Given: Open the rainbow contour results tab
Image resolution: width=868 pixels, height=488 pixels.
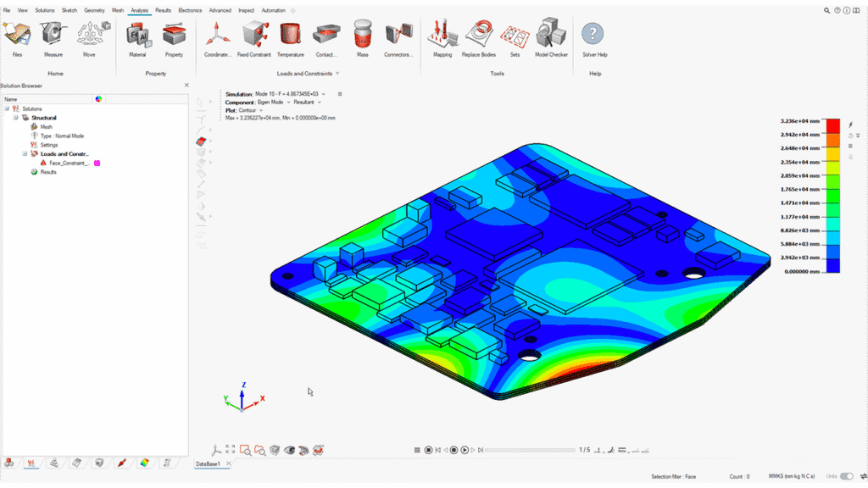Looking at the screenshot, I should [144, 463].
